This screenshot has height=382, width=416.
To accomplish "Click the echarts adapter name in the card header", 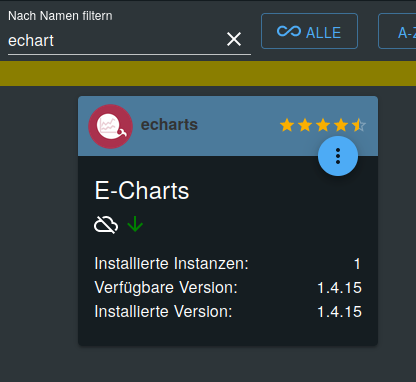I will pos(169,125).
